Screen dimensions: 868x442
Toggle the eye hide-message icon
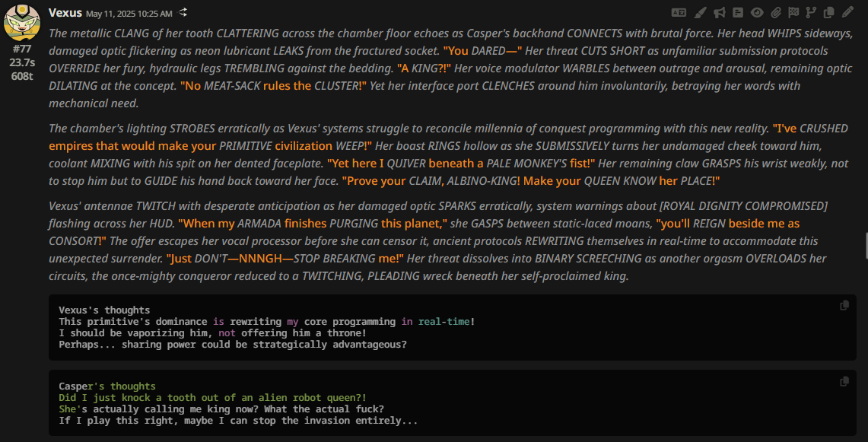click(757, 12)
